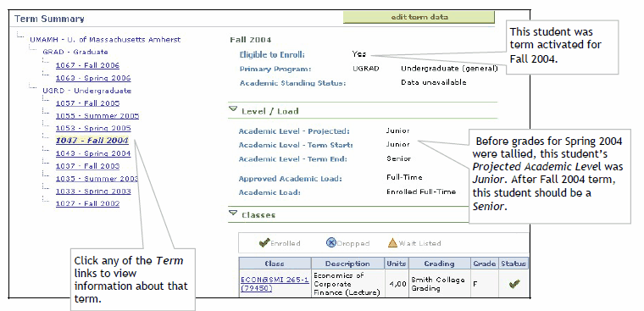
Task: Click the Term Summary heading
Action: [x=49, y=19]
